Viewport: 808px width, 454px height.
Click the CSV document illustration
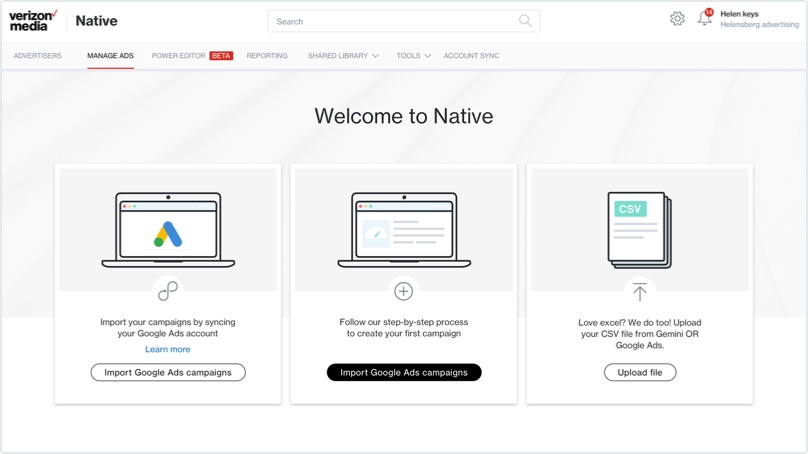[x=639, y=230]
